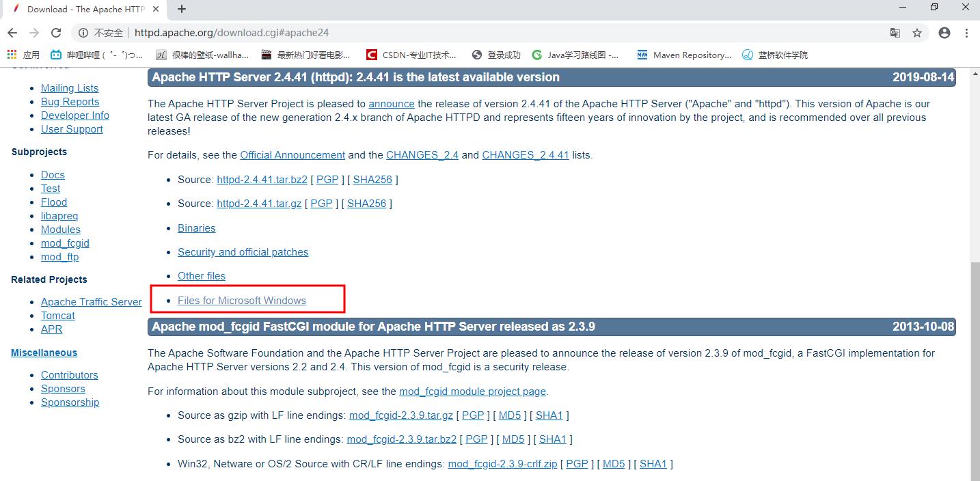Click the Miscellaneous heading link
This screenshot has height=481, width=980.
click(44, 353)
